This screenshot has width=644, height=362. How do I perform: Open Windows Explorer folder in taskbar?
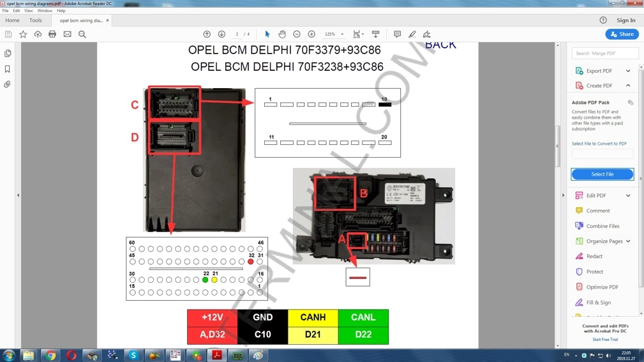pyautogui.click(x=28, y=356)
